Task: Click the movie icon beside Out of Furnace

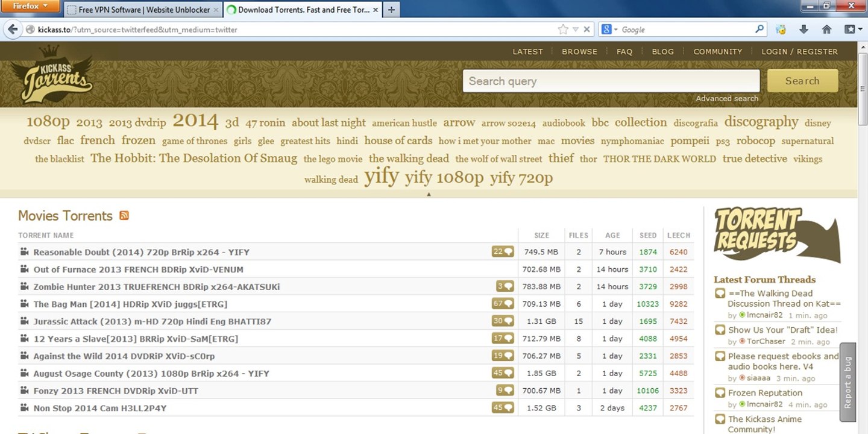Action: click(24, 269)
